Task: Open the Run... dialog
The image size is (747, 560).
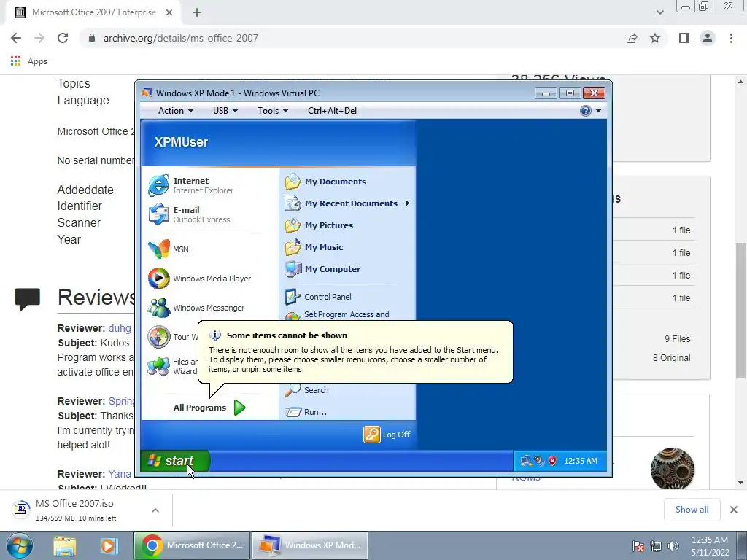Action: point(306,412)
